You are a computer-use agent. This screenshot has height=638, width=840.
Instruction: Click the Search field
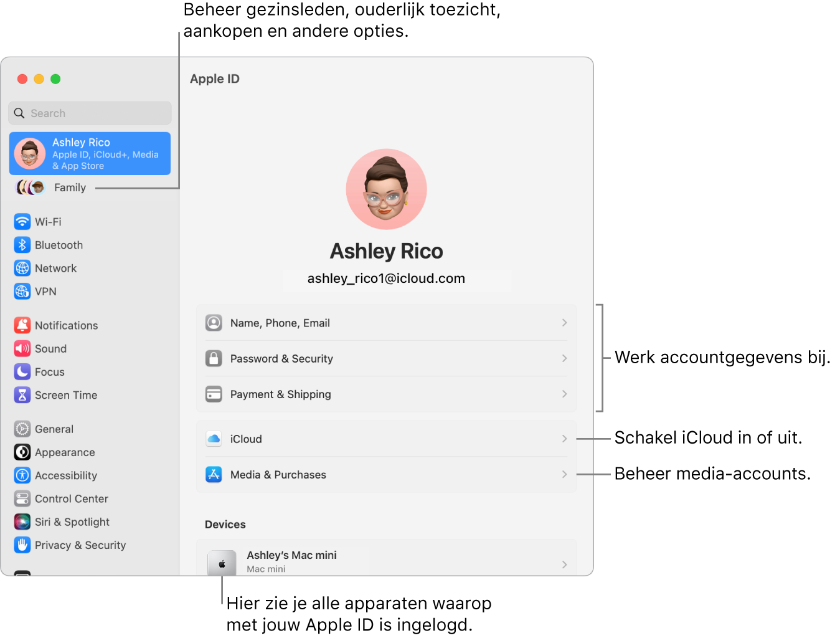(x=90, y=113)
